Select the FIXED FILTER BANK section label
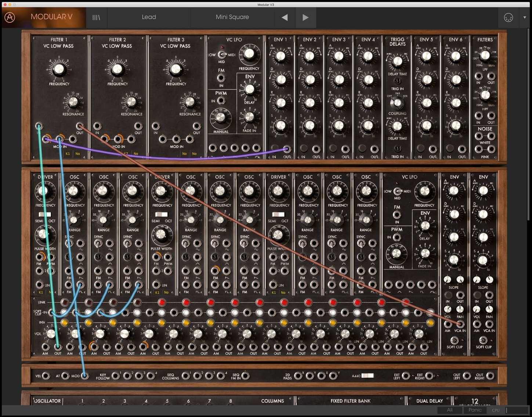This screenshot has height=417, width=532. click(350, 401)
